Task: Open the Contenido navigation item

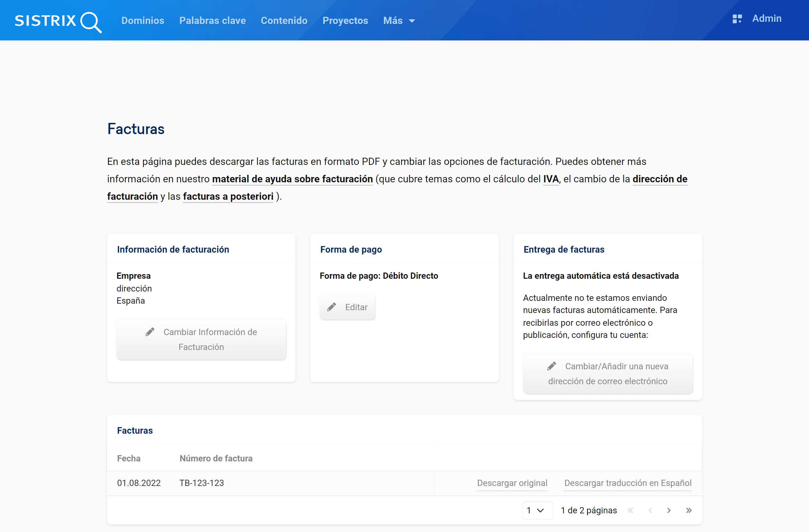Action: (284, 21)
